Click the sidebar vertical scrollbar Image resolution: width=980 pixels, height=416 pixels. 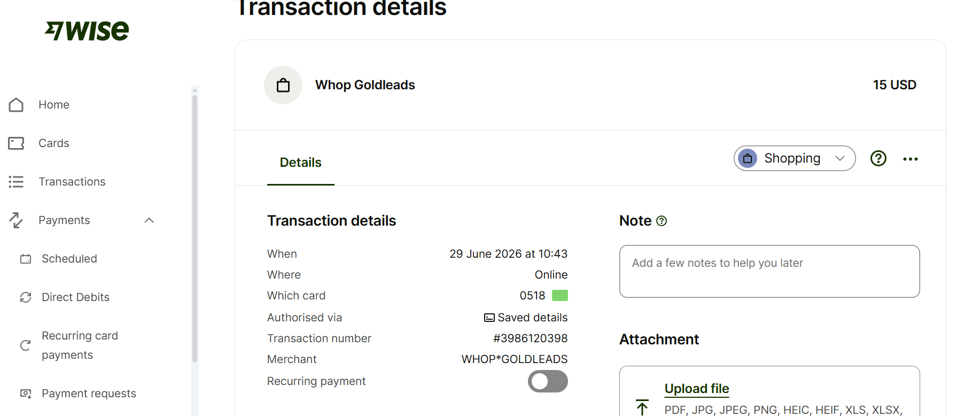195,230
